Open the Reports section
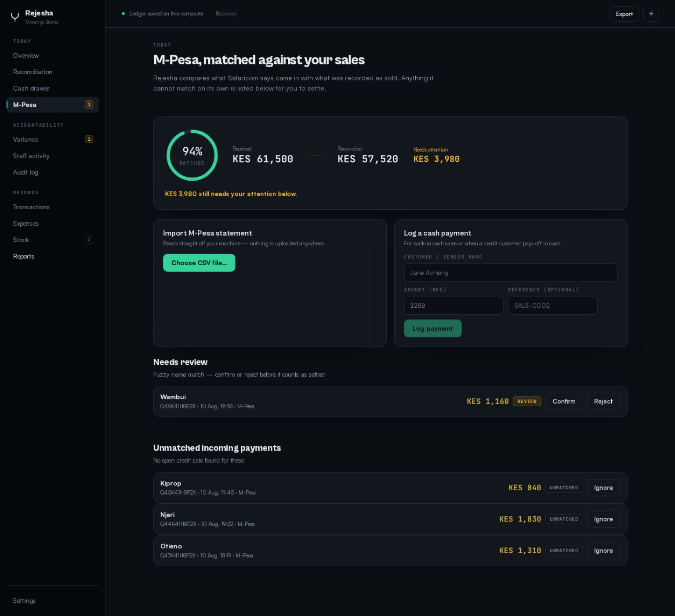 click(x=53, y=256)
